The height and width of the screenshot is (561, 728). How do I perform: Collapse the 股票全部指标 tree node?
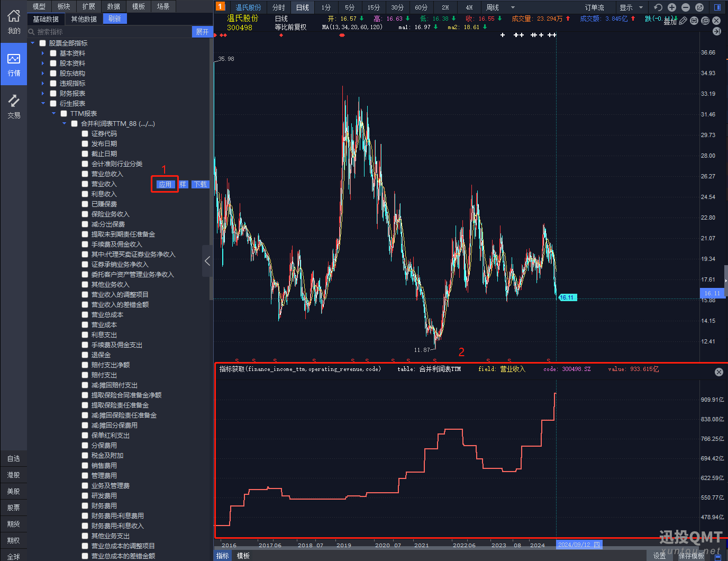coord(33,43)
